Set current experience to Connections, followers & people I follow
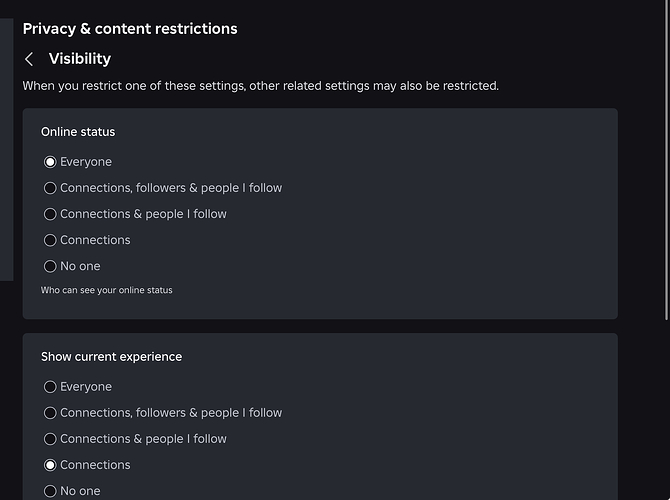This screenshot has height=500, width=670. pyautogui.click(x=50, y=413)
